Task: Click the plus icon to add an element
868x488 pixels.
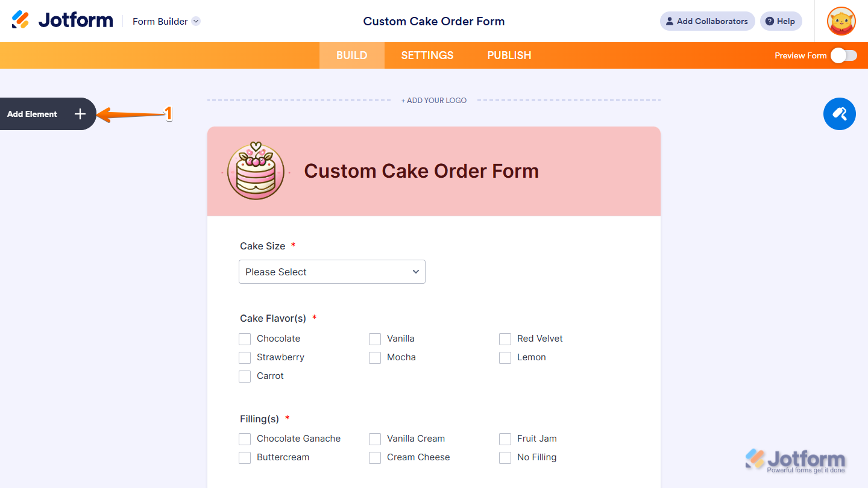Action: pyautogui.click(x=80, y=113)
